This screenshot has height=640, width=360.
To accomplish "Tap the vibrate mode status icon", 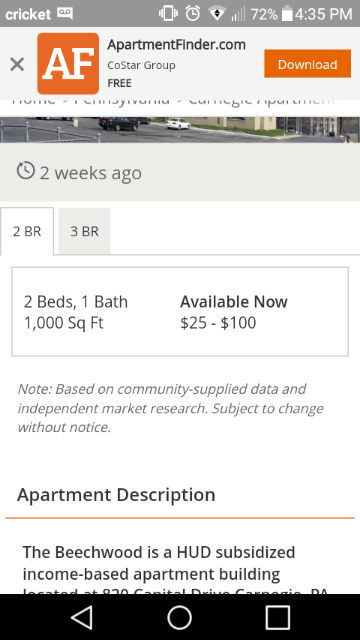I will tap(168, 13).
